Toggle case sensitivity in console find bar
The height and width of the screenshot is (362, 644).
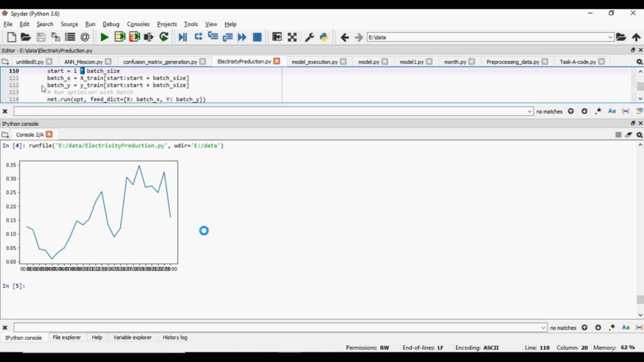click(626, 328)
